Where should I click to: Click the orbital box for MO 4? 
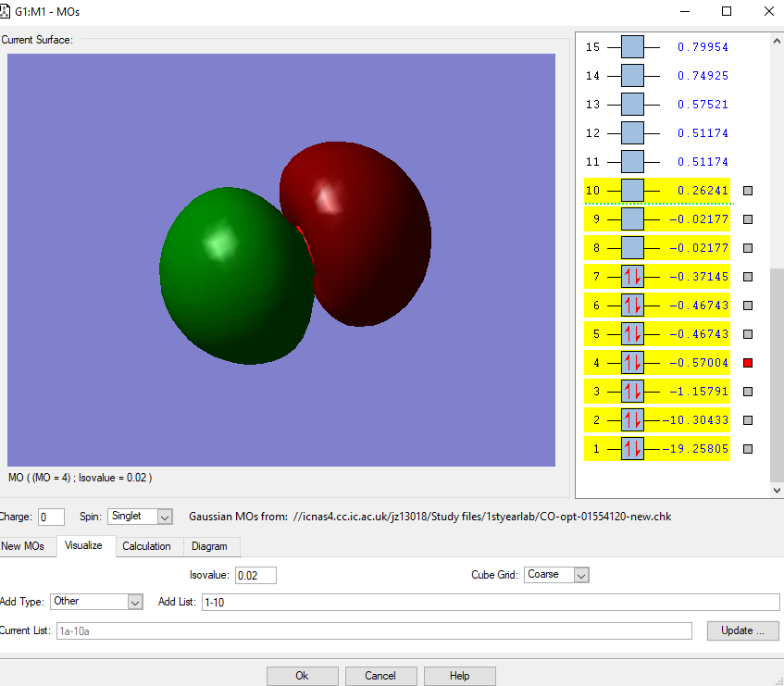(x=632, y=363)
